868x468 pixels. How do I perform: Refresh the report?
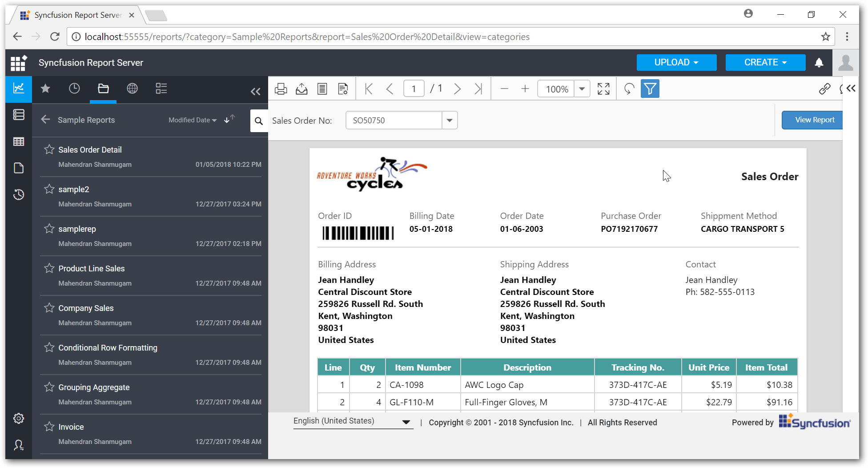(629, 89)
